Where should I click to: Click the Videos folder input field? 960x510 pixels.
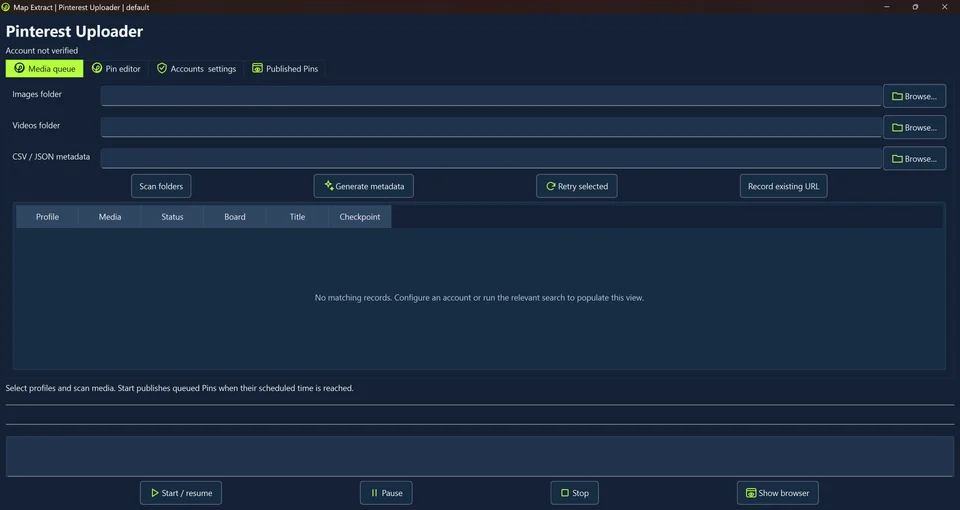pyautogui.click(x=491, y=127)
